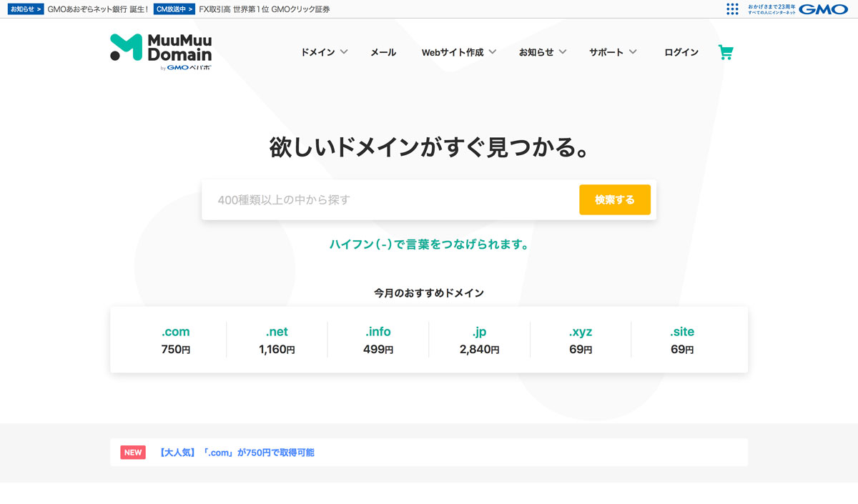Select the .com 750円 domain
This screenshot has height=504, width=858.
[x=175, y=340]
